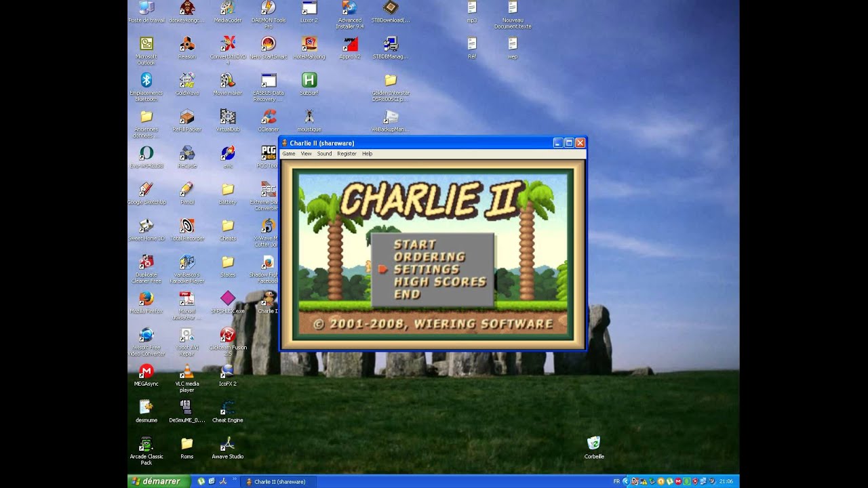Select the VirtualDub desktop icon
Image resolution: width=868 pixels, height=488 pixels.
coord(228,121)
